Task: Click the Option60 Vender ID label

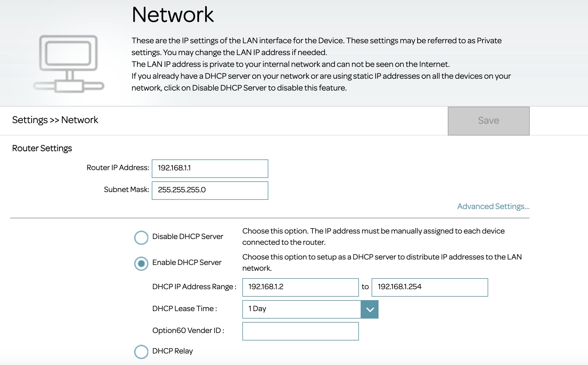Action: point(188,330)
